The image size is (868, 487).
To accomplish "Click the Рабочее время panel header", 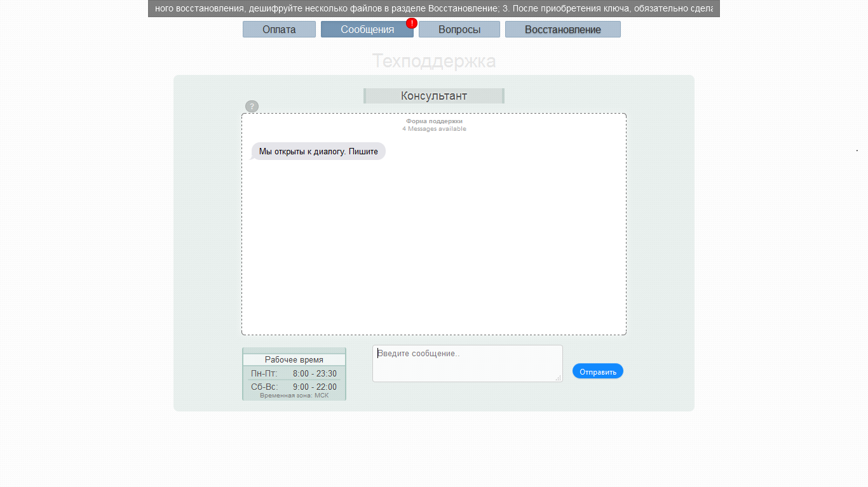I will click(x=294, y=359).
